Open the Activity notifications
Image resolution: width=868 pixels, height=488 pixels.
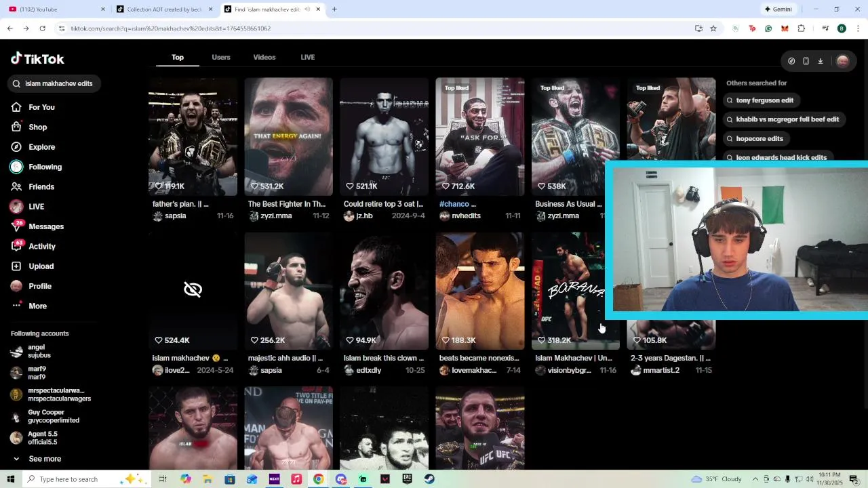tap(42, 246)
